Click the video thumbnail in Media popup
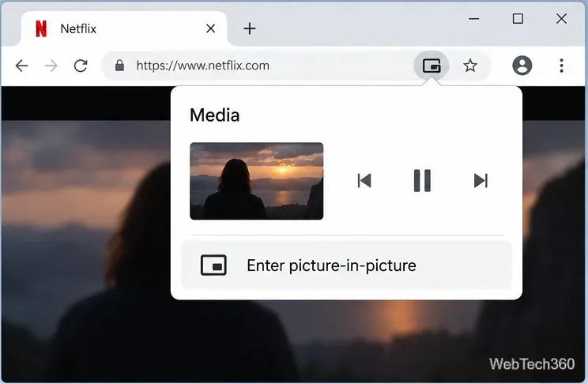Image resolution: width=588 pixels, height=384 pixels. pyautogui.click(x=257, y=181)
